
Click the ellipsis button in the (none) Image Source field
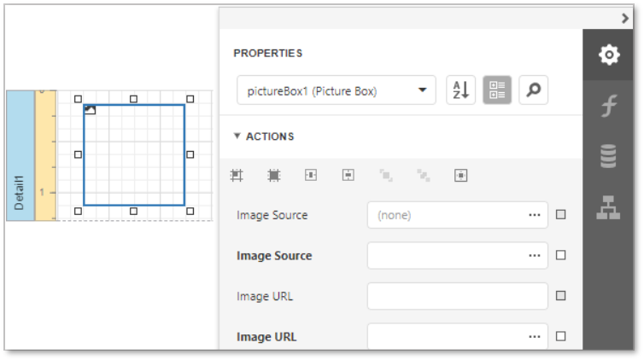tap(535, 215)
